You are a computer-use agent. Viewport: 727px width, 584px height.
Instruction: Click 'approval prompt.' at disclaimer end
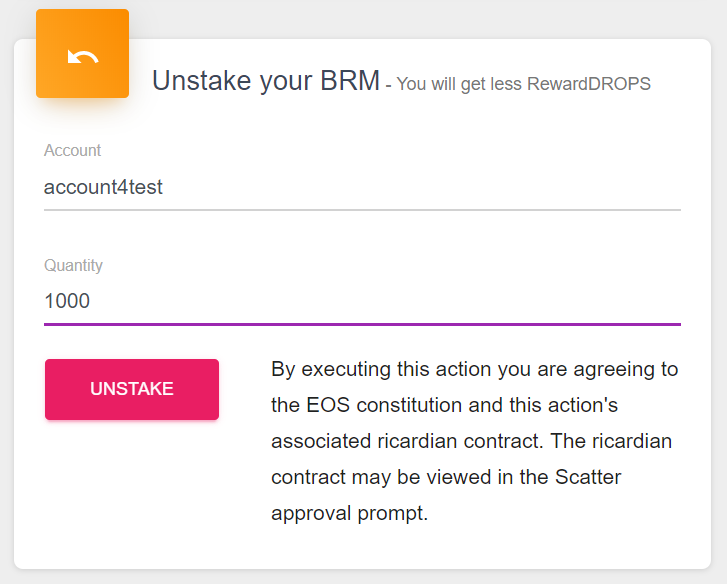tap(350, 514)
